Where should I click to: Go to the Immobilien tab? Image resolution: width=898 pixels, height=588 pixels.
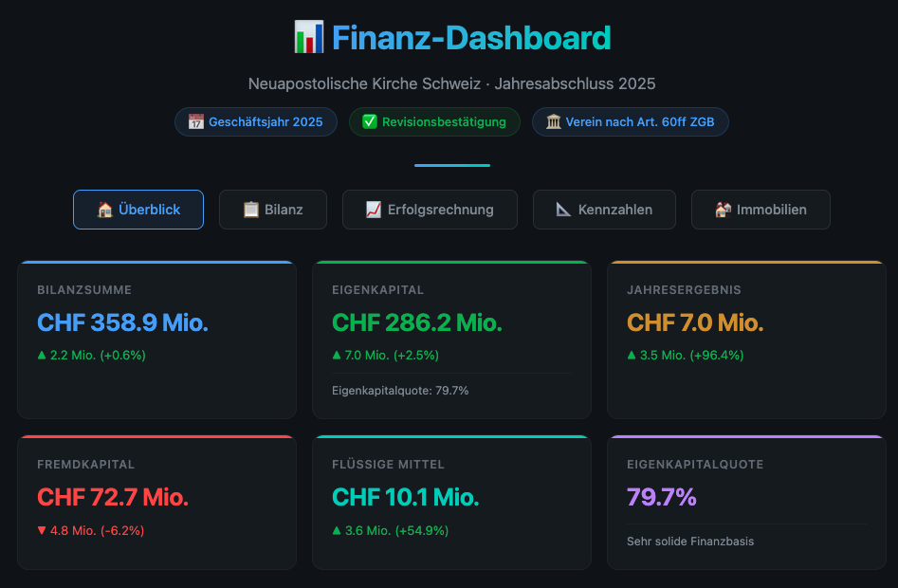(x=761, y=210)
